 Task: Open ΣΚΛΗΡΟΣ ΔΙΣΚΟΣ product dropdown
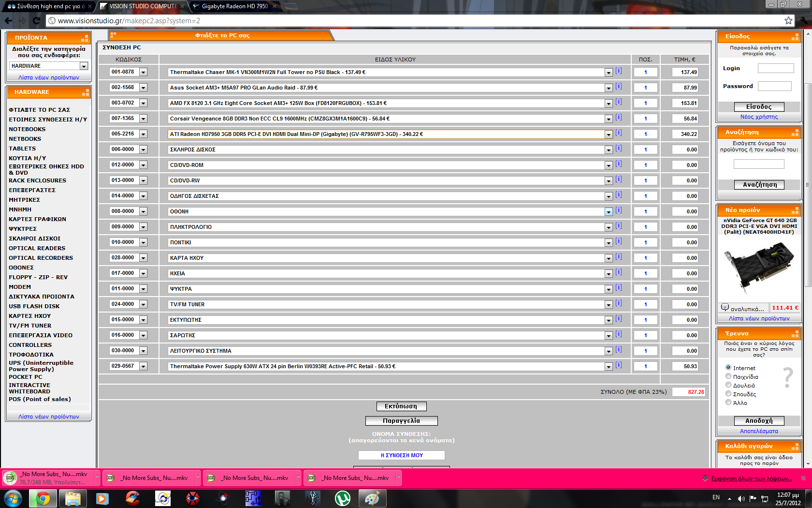tap(609, 150)
